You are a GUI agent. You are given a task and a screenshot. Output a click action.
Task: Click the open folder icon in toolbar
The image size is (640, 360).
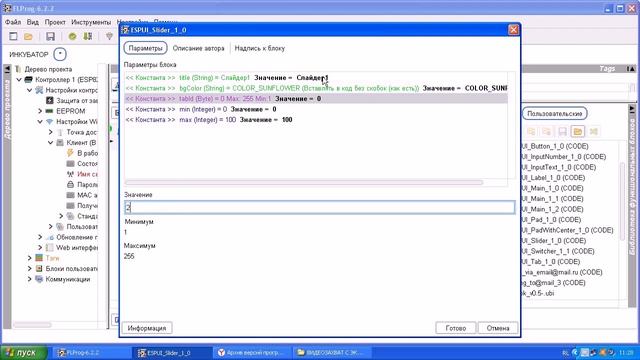coord(28,37)
